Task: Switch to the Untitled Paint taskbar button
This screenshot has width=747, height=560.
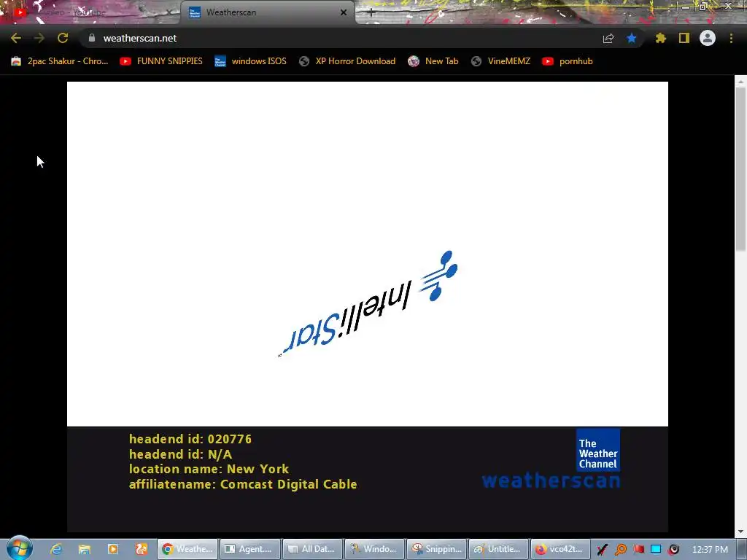Action: coord(499,549)
